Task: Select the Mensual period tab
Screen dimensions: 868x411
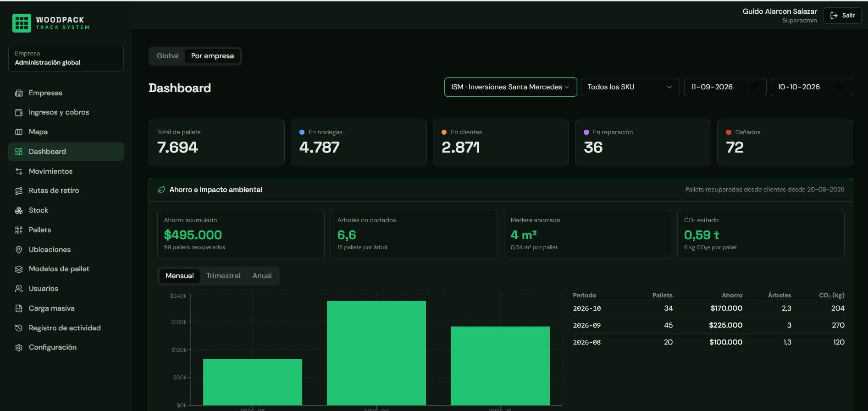Action: [180, 276]
